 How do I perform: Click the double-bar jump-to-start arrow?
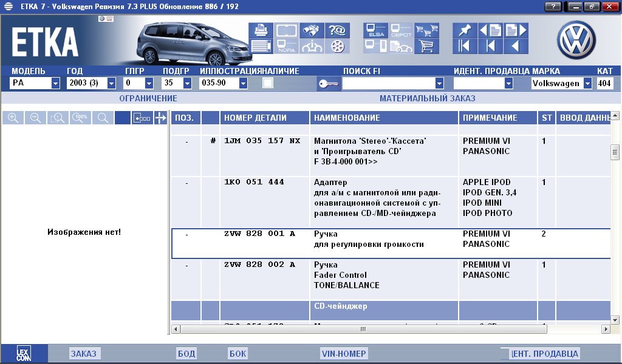click(465, 46)
